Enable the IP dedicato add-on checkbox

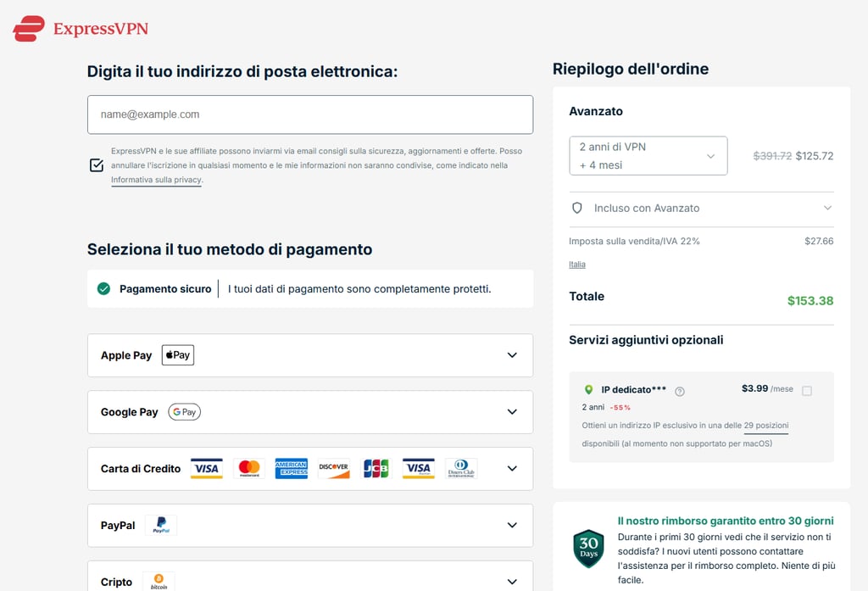[x=807, y=391]
